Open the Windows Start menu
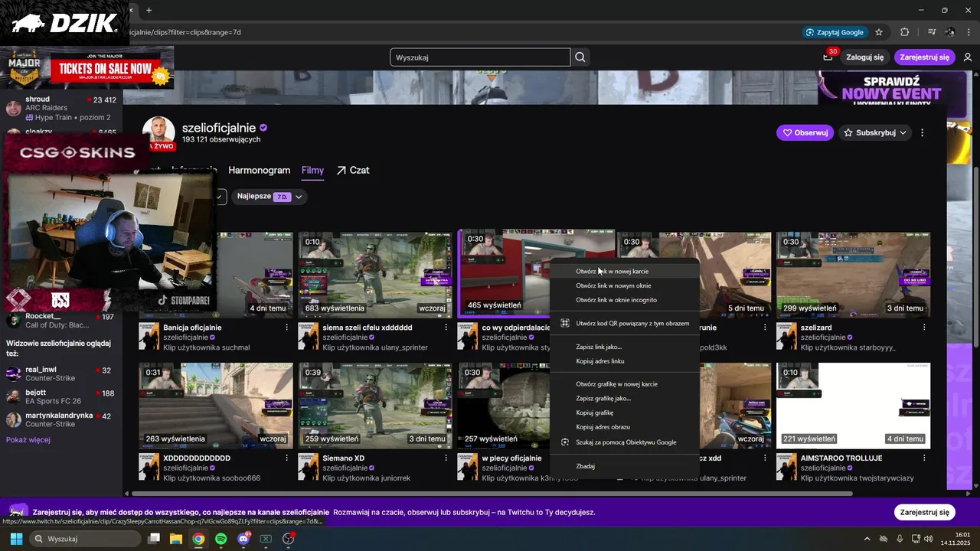The width and height of the screenshot is (980, 551). [x=16, y=539]
